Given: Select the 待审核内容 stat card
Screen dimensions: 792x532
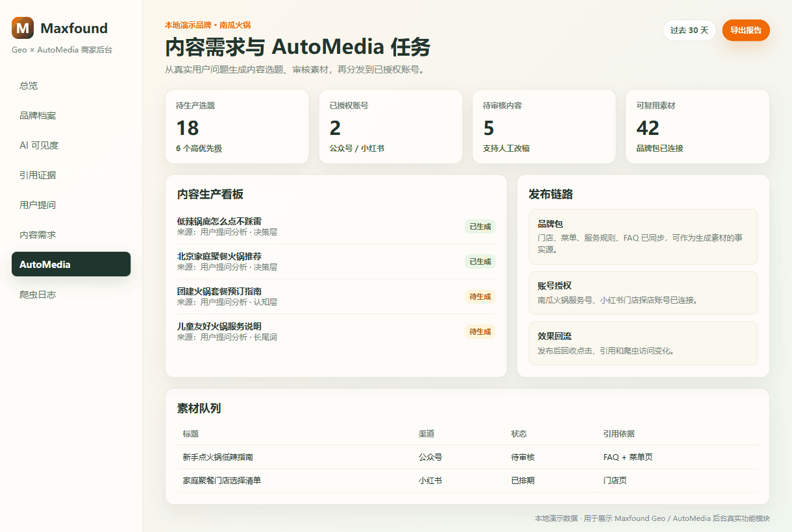Looking at the screenshot, I should tap(544, 127).
